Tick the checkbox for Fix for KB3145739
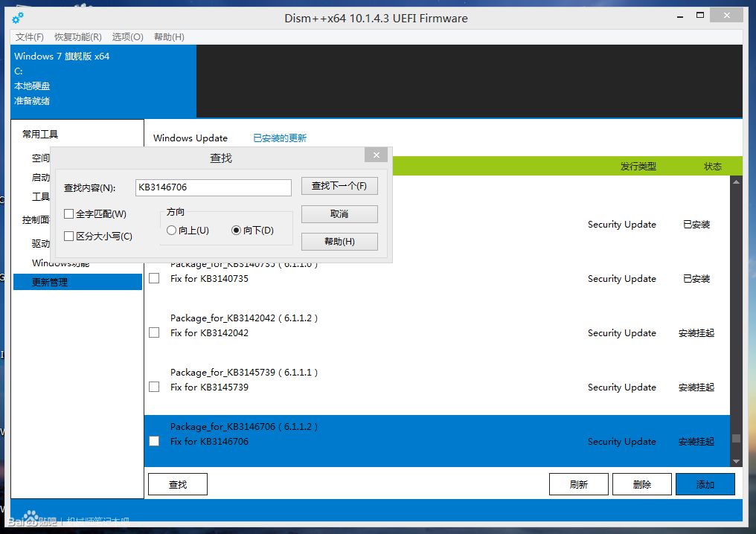The height and width of the screenshot is (534, 756). 154,387
